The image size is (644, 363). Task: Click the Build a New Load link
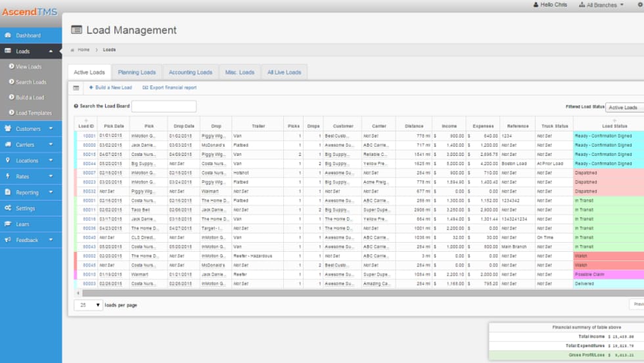(x=110, y=87)
